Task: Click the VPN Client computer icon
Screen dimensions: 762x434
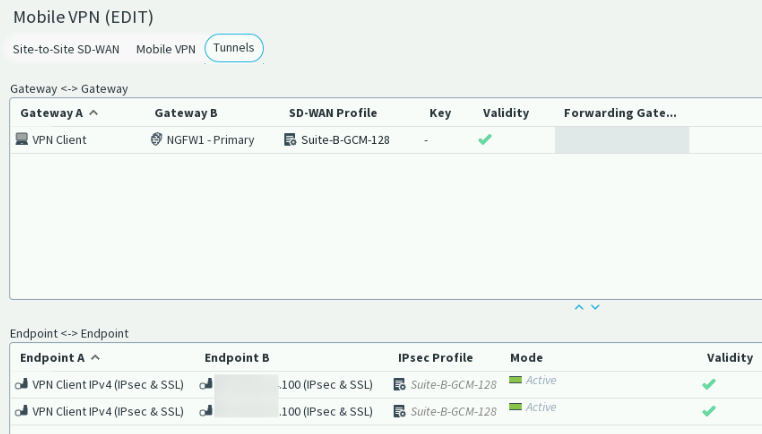Action: pyautogui.click(x=21, y=139)
